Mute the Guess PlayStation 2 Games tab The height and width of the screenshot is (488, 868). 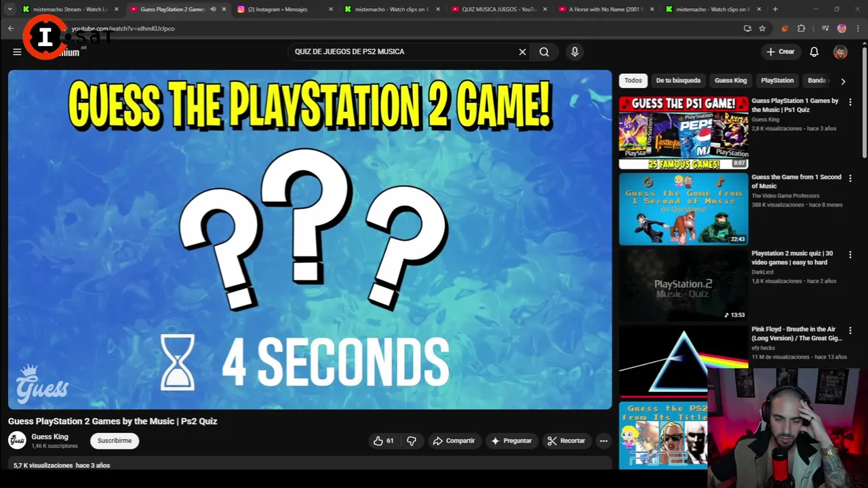pyautogui.click(x=213, y=9)
